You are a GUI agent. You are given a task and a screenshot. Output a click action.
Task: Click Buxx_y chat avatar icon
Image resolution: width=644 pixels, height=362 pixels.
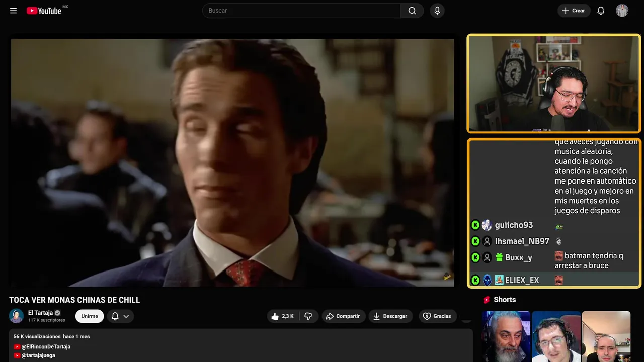[x=487, y=257]
